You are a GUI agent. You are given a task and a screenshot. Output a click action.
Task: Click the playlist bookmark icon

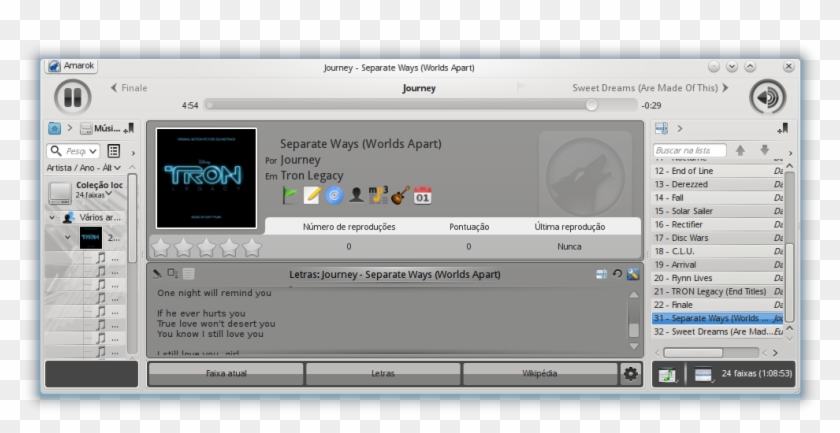coord(782,129)
